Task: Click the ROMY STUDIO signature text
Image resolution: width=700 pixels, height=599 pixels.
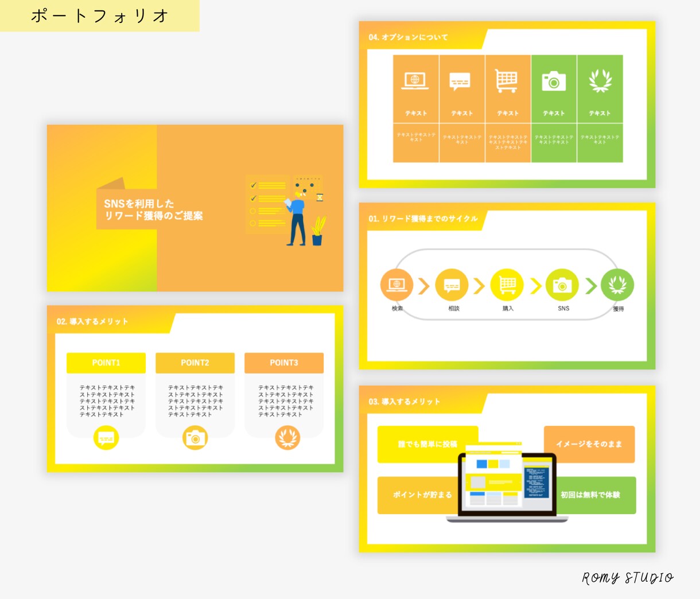Action: [x=628, y=577]
